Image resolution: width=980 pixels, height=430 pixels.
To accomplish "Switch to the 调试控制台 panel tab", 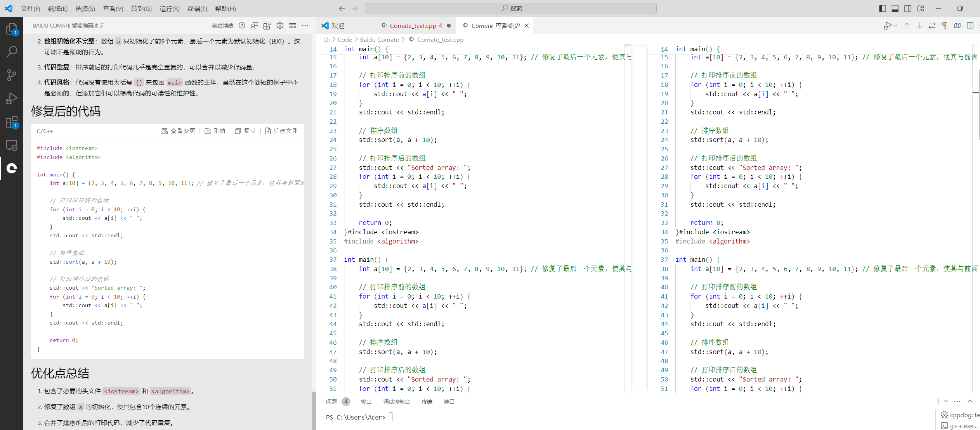I will point(396,402).
